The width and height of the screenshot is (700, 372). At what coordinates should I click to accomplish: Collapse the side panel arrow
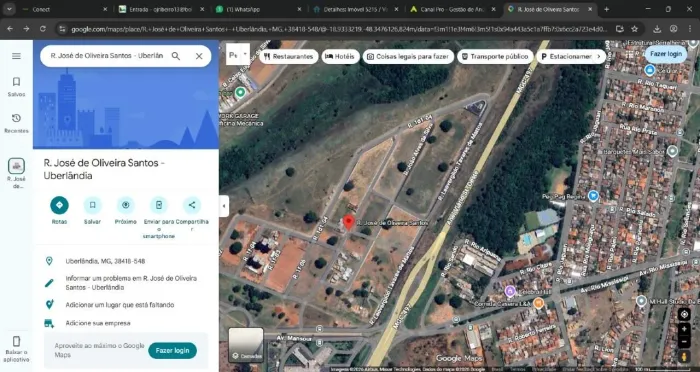[224, 206]
